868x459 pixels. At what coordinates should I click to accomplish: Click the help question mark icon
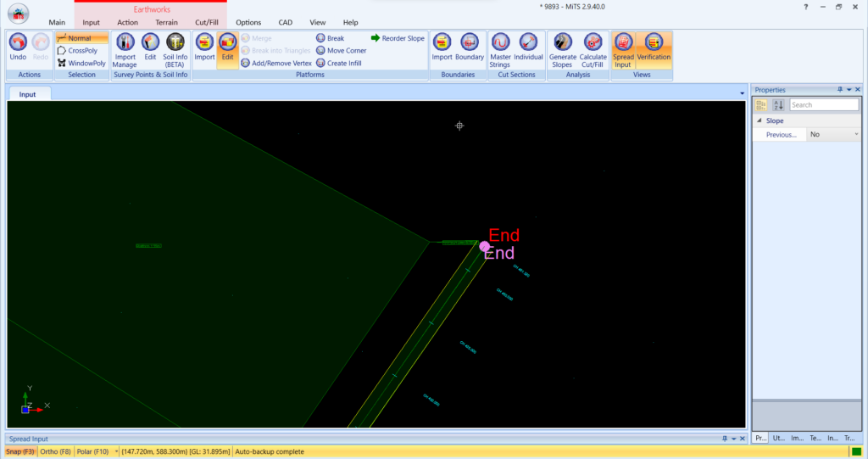(806, 7)
